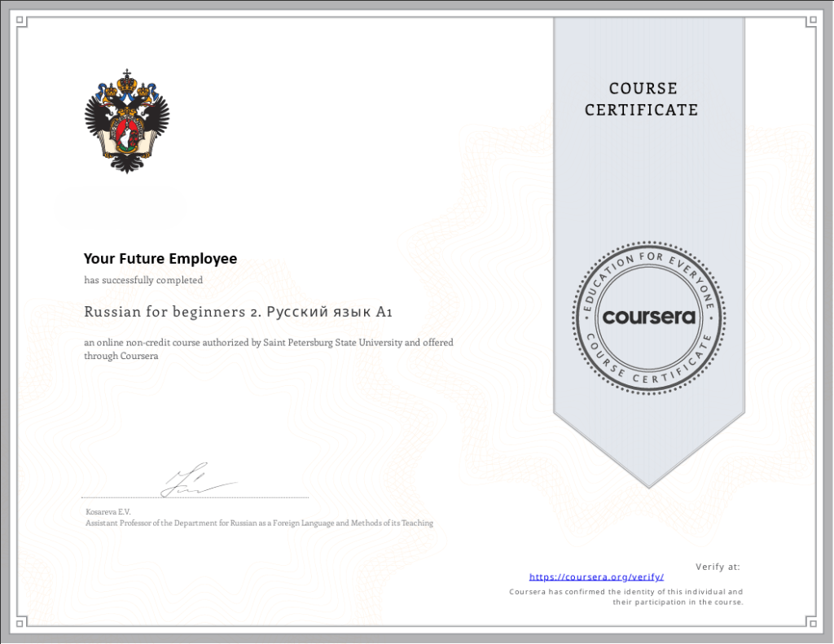Click the dotted signature underline
This screenshot has height=644, width=834.
[x=194, y=496]
